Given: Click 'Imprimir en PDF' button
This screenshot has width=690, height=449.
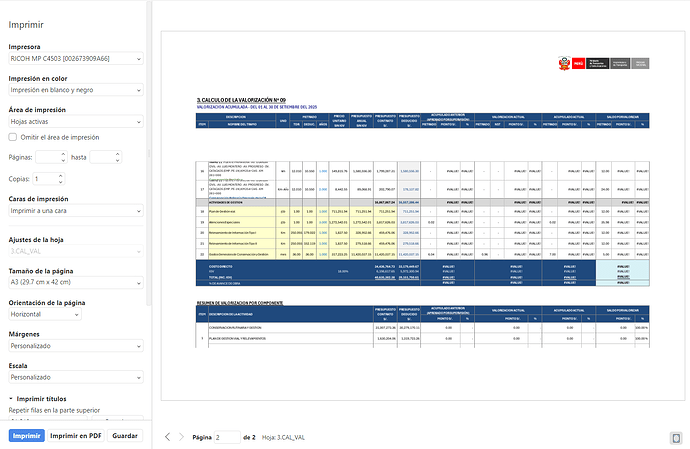Looking at the screenshot, I should [x=76, y=436].
